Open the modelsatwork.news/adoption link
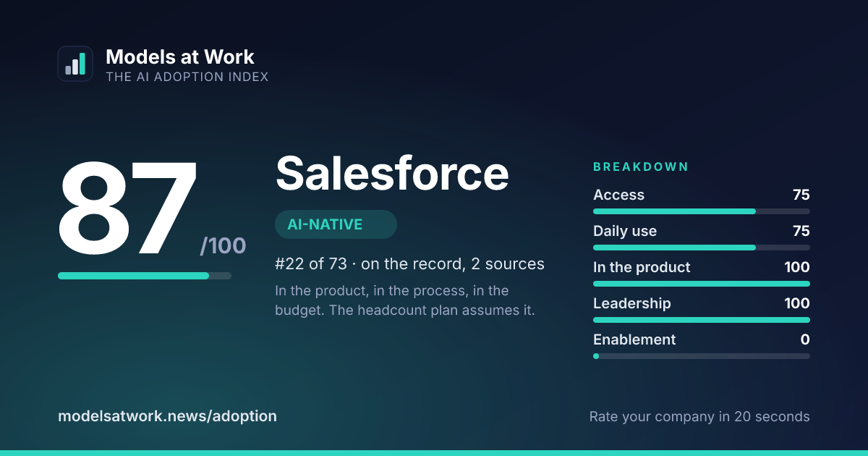The width and height of the screenshot is (868, 456). click(x=167, y=416)
